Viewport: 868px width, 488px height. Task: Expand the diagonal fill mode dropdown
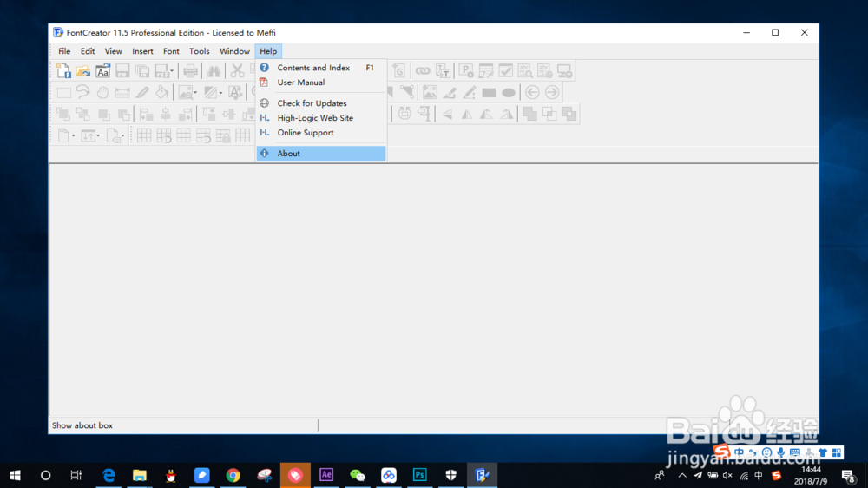tap(220, 93)
